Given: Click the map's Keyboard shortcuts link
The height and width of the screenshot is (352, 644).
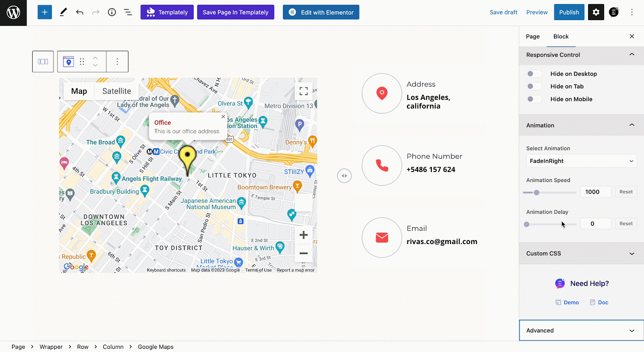Looking at the screenshot, I should (x=166, y=270).
